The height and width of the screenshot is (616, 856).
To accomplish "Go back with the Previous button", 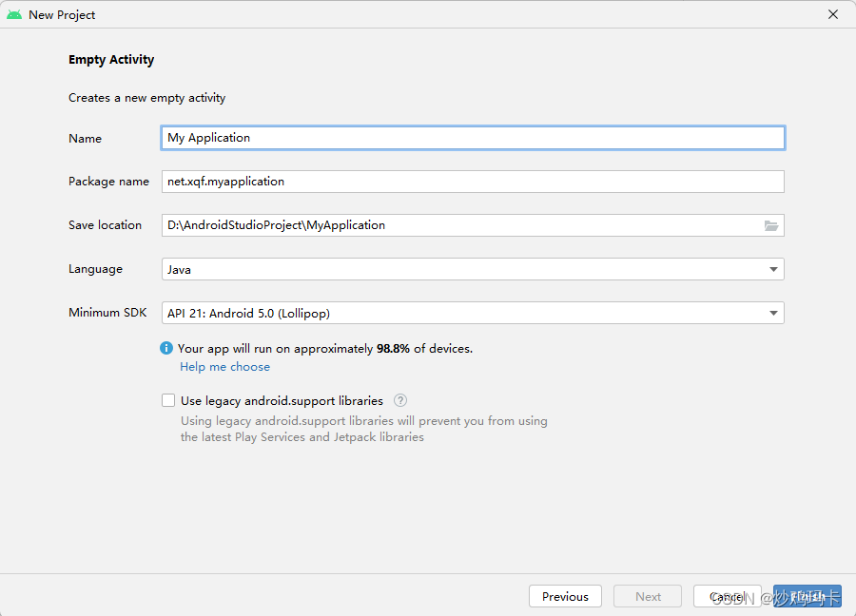I will click(x=565, y=596).
